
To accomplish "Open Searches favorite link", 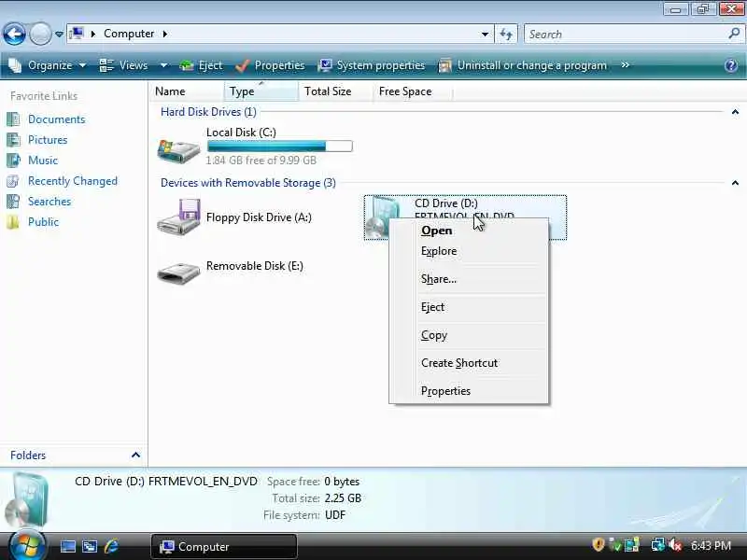I will (49, 202).
